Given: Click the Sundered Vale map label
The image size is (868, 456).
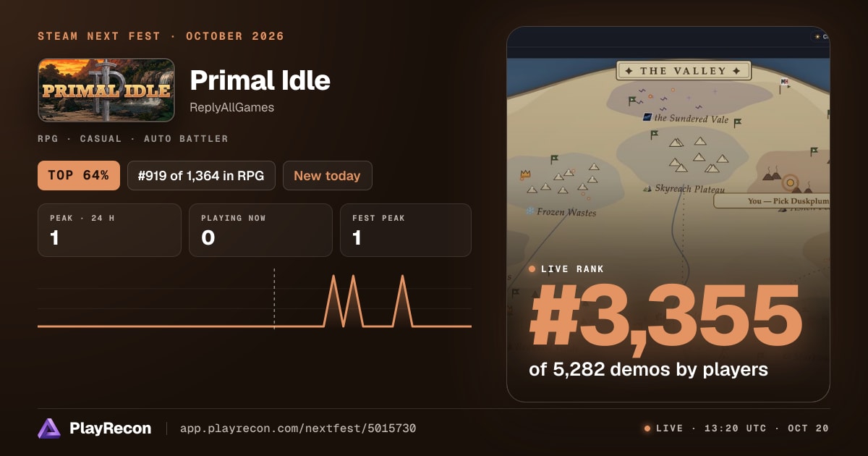Looking at the screenshot, I should pyautogui.click(x=691, y=118).
